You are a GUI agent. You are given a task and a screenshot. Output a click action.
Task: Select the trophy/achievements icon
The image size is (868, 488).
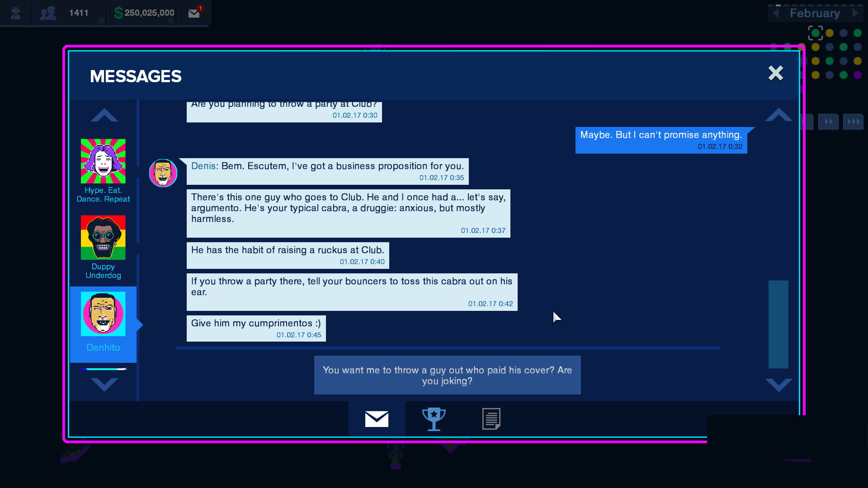pyautogui.click(x=433, y=418)
